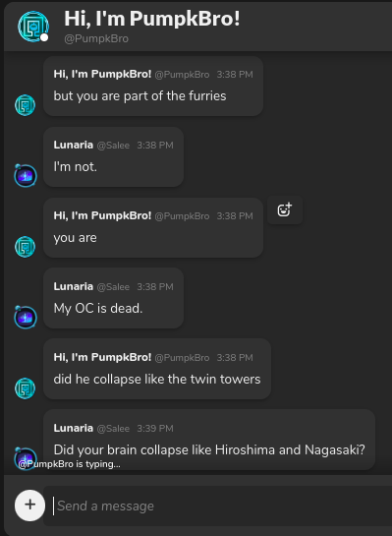Click the Lunaria name on 'I'm not.' message
Viewport: 392px width, 536px height.
[x=74, y=145]
